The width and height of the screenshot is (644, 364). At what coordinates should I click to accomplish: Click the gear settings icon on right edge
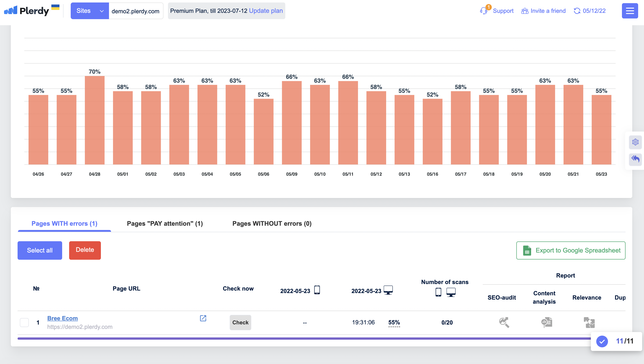pos(635,142)
